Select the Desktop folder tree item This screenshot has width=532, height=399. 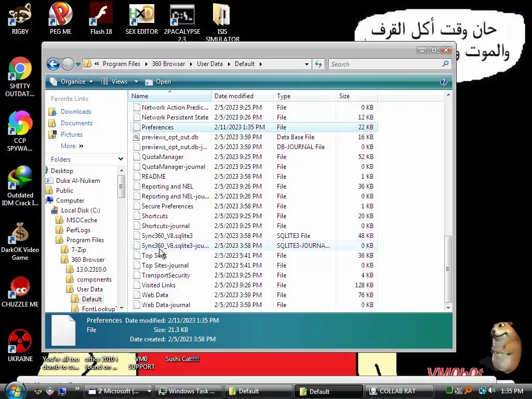pos(62,170)
